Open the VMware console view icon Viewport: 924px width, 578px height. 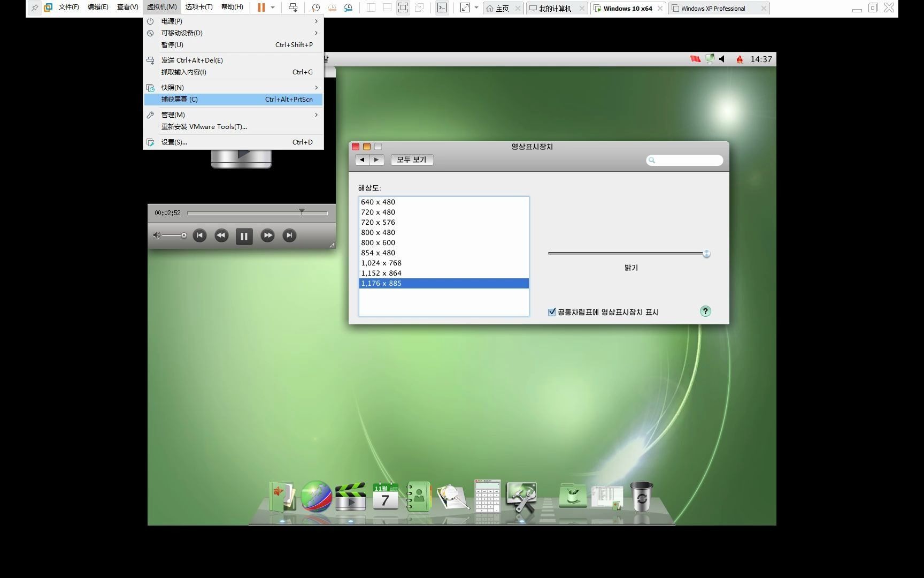pos(442,7)
